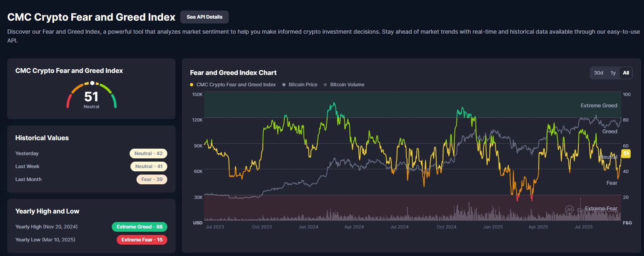Click the fear and greed gauge dial
The width and height of the screenshot is (644, 256).
(92, 96)
